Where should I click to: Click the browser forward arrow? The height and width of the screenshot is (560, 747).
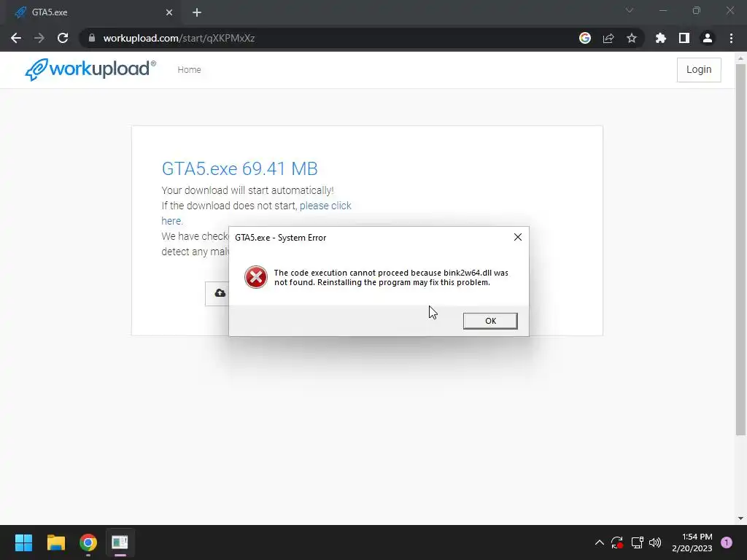39,38
